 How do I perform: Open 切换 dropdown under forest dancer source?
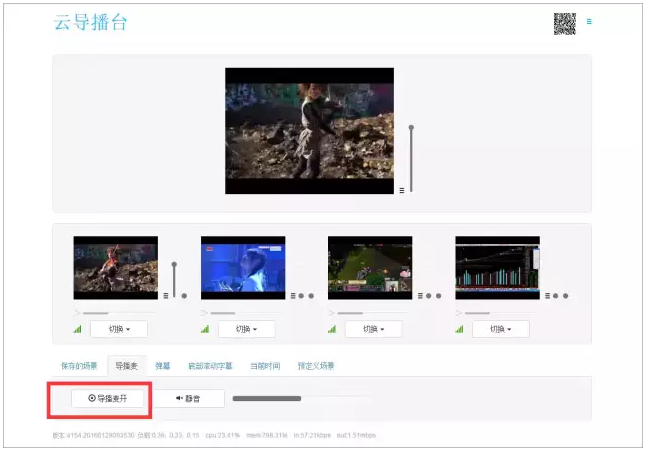[119, 329]
